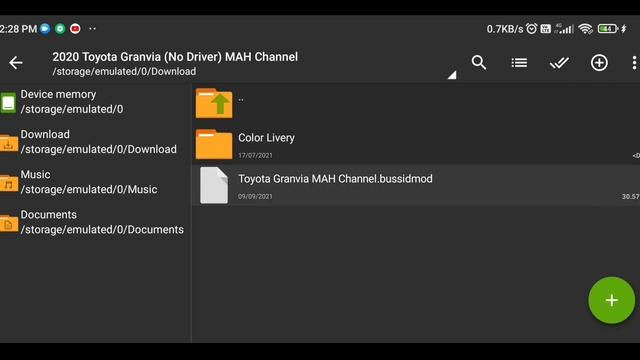640x360 pixels.
Task: Tap the Wi-Fi icon in status bar
Action: point(586,29)
